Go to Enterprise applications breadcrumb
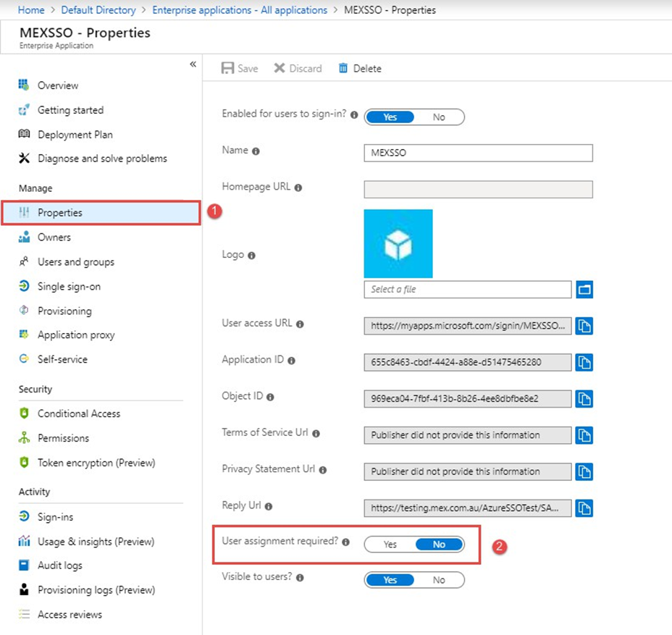The height and width of the screenshot is (635, 672). (x=240, y=10)
